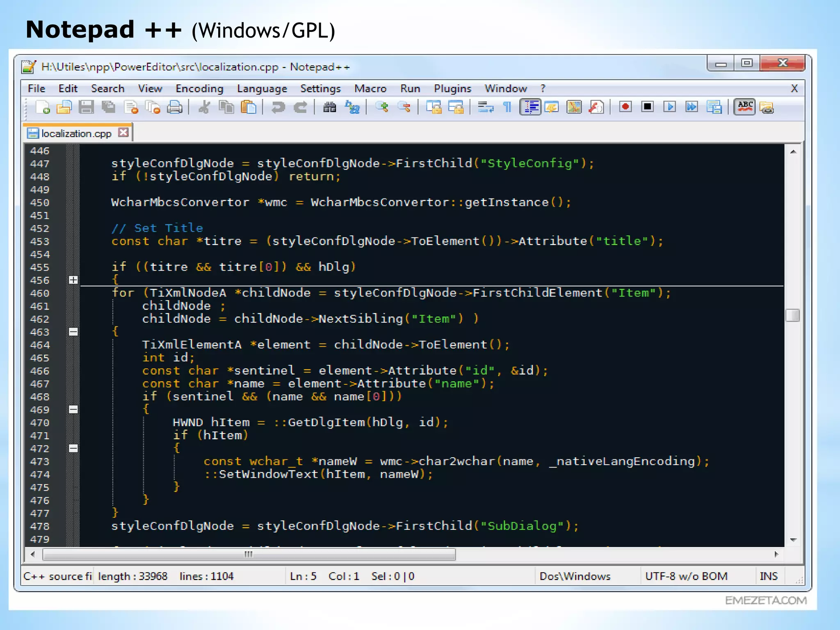Image resolution: width=840 pixels, height=630 pixels.
Task: Toggle the indent guide icon
Action: pyautogui.click(x=530, y=107)
